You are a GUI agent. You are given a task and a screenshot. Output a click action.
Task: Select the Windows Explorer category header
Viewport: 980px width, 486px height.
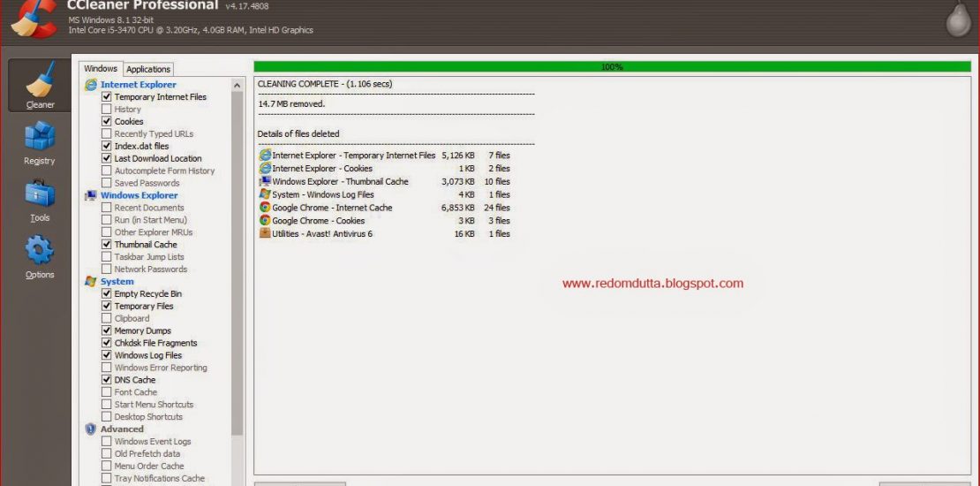click(139, 195)
